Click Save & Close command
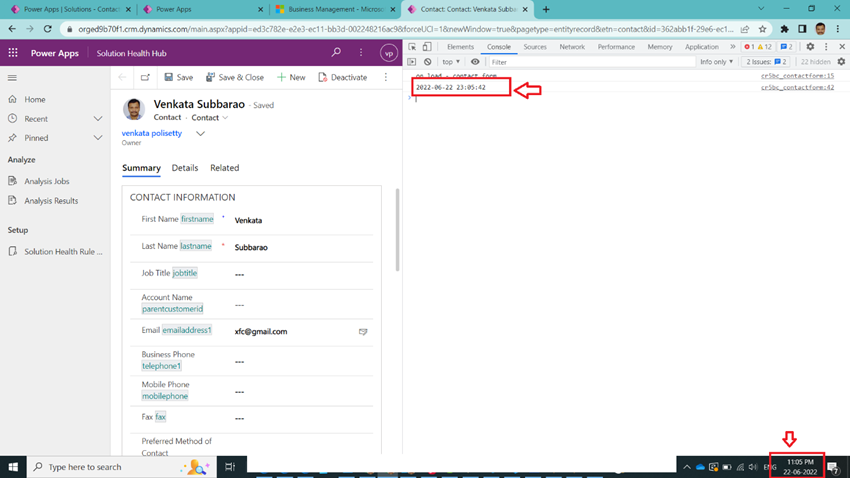850x478 pixels. click(235, 77)
